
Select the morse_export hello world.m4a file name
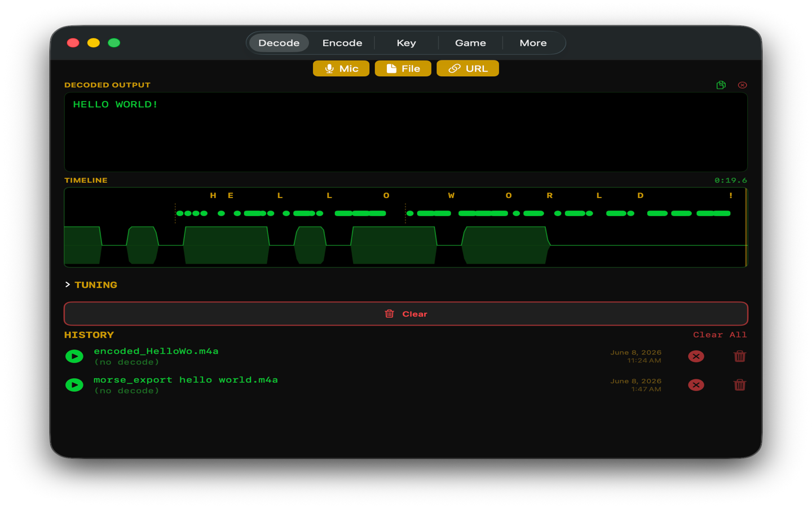[186, 380]
